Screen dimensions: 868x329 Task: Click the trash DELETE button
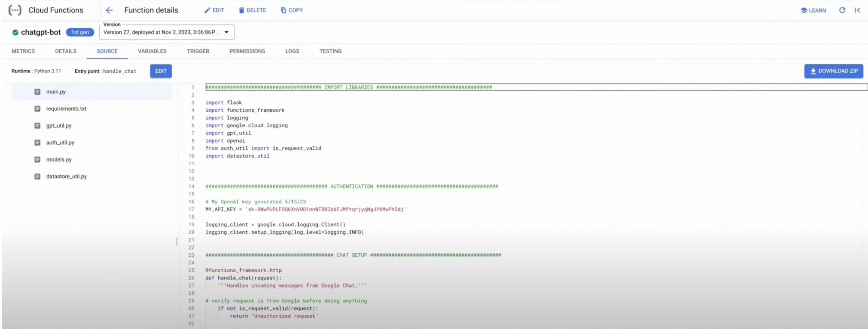pyautogui.click(x=252, y=10)
